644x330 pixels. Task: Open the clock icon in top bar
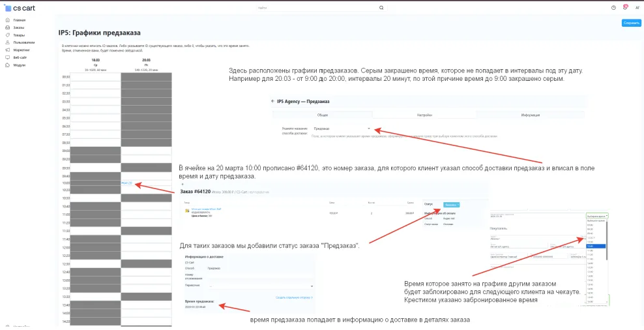(613, 8)
